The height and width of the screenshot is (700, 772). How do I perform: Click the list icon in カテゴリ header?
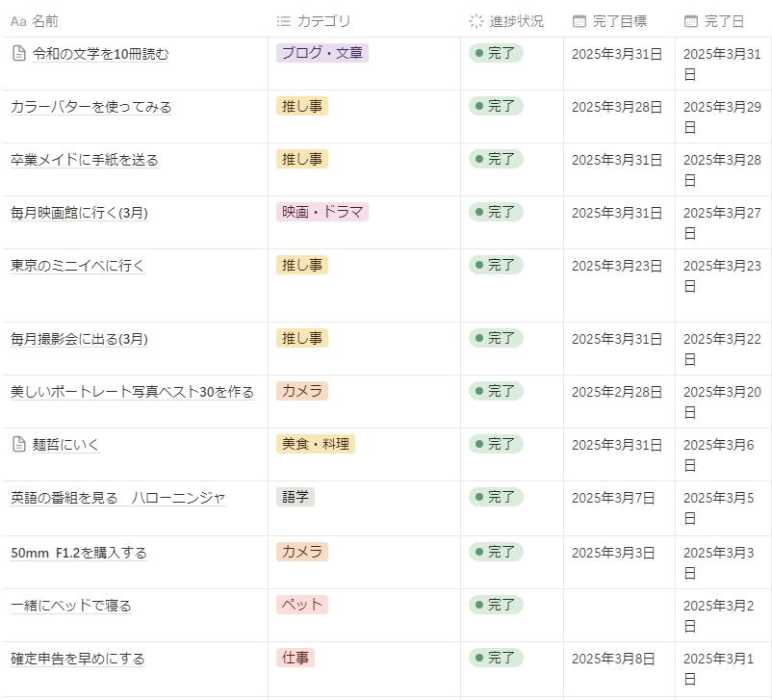point(283,21)
